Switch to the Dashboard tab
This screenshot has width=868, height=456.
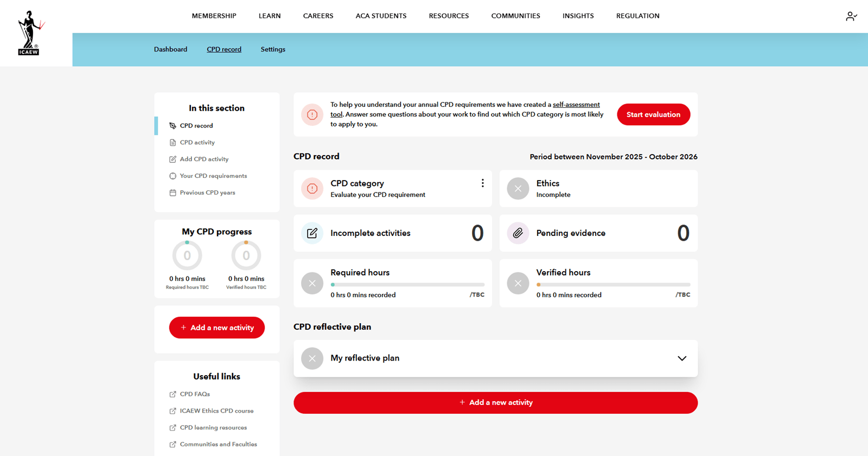coord(170,49)
